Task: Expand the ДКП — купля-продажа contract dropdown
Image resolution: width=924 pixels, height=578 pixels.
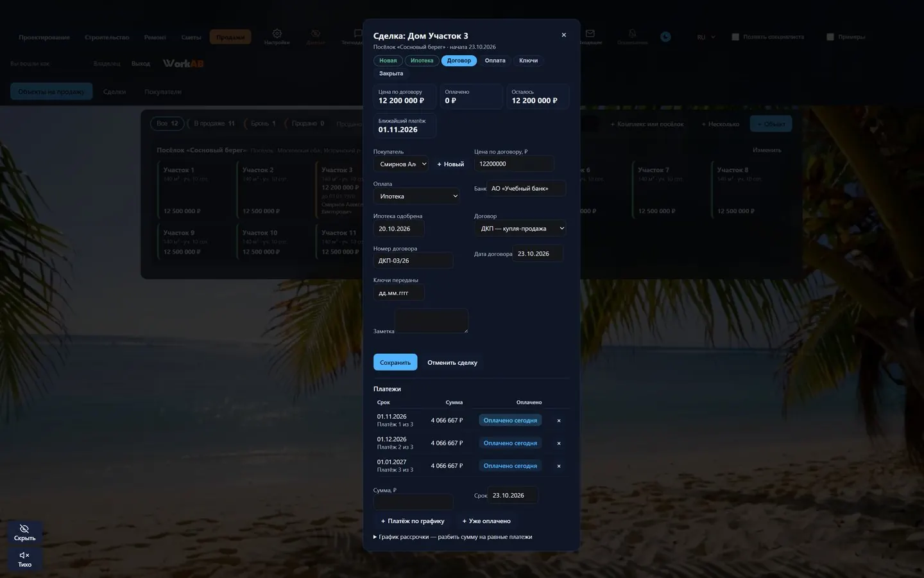Action: tap(520, 229)
